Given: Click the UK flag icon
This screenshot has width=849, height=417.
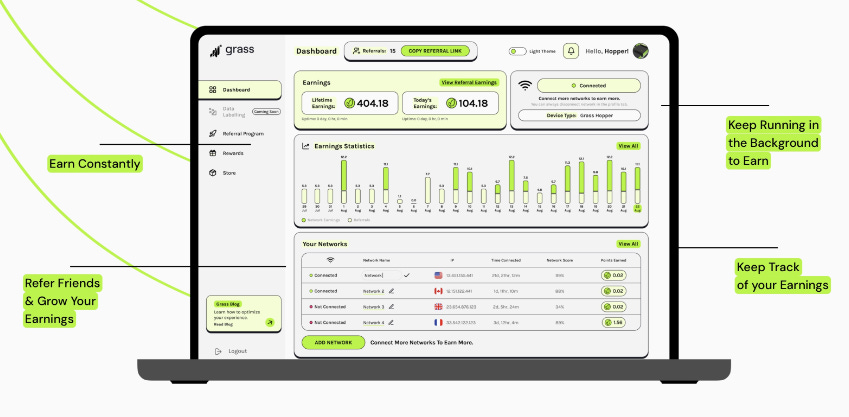Looking at the screenshot, I should point(438,307).
